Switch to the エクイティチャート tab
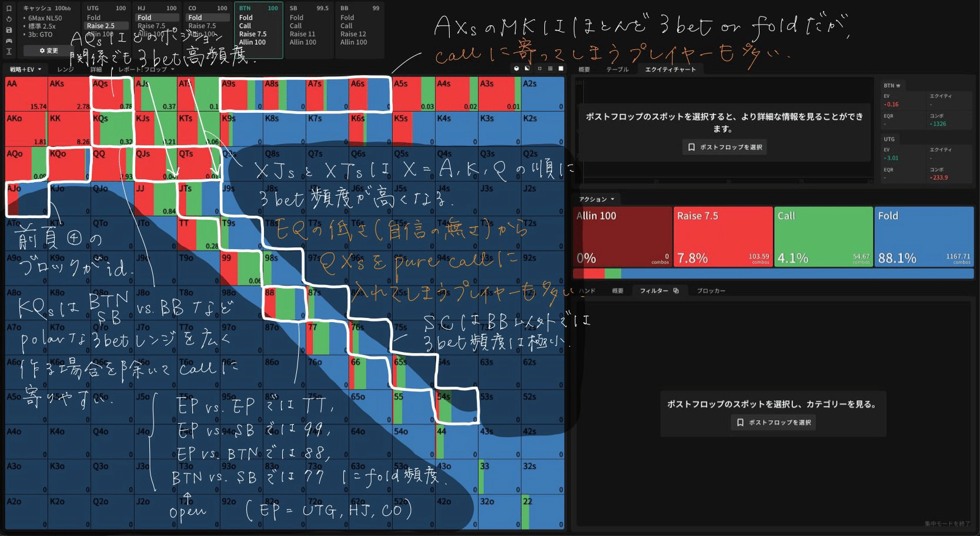980x536 pixels. 670,69
